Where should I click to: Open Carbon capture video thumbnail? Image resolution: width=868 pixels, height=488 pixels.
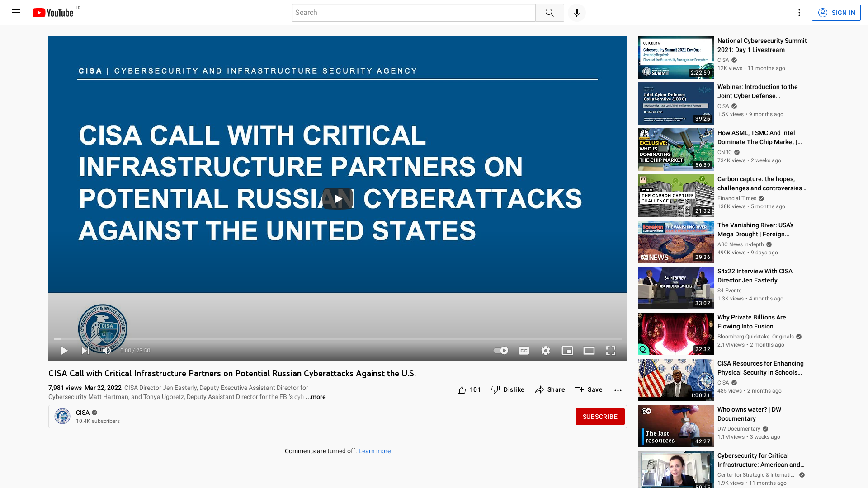(x=676, y=196)
